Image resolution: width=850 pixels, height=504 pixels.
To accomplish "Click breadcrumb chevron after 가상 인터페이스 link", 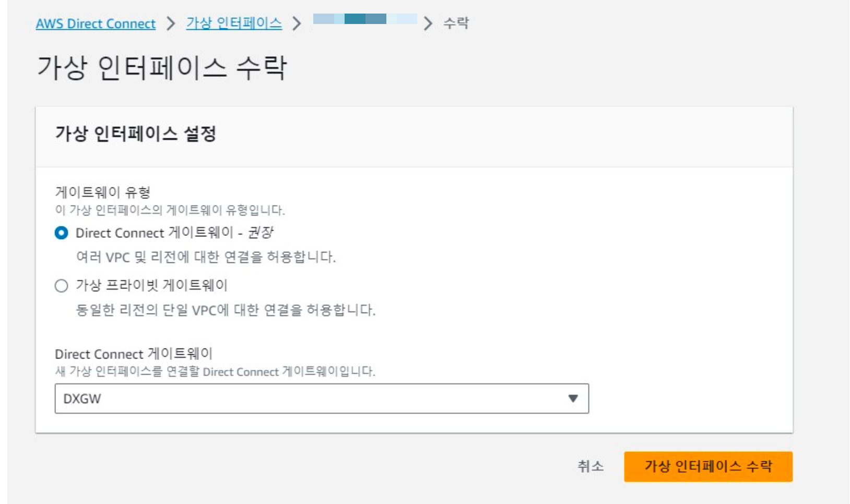I will [x=297, y=23].
